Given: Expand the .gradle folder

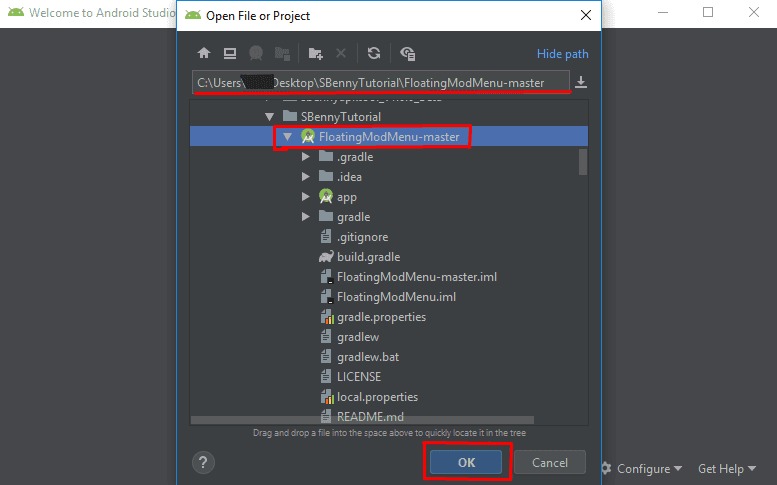Looking at the screenshot, I should (306, 157).
